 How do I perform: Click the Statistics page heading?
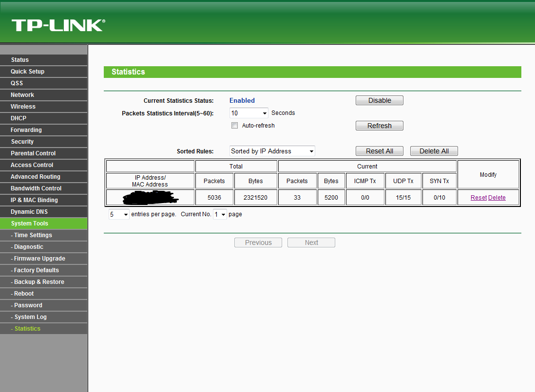(128, 72)
